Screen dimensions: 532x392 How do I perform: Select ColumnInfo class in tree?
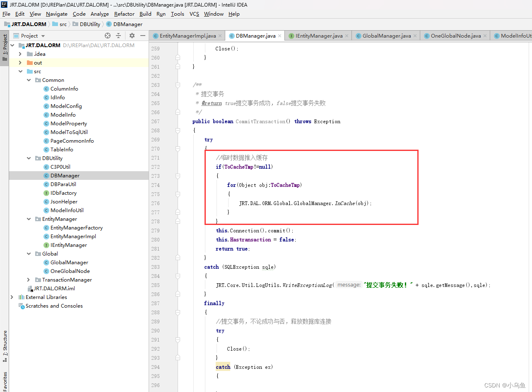click(x=64, y=88)
